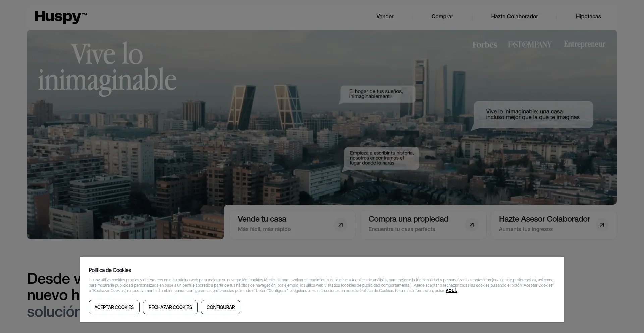Open the Hipotecas navigation item
This screenshot has height=333, width=644.
pos(588,17)
